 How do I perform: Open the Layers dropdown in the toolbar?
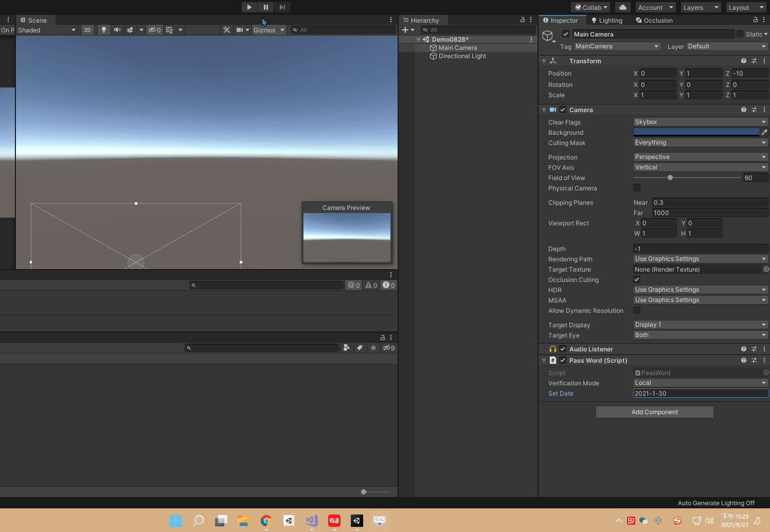tap(700, 7)
